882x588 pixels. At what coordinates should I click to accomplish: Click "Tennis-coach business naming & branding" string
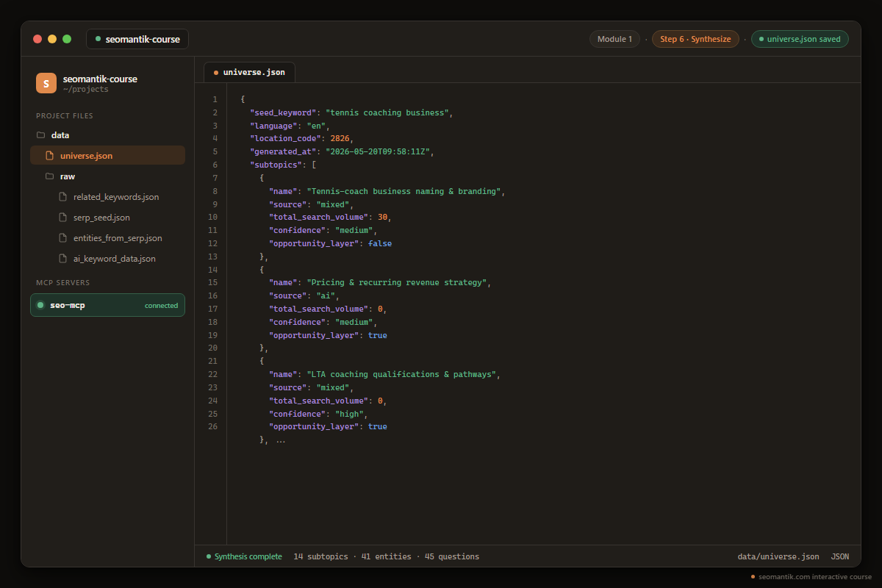(x=404, y=191)
